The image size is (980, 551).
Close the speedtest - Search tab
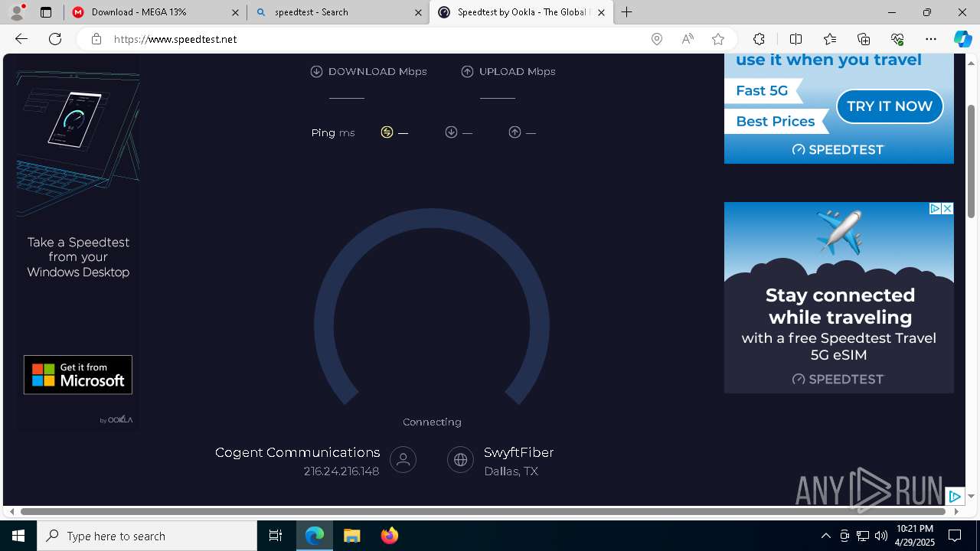pyautogui.click(x=418, y=12)
